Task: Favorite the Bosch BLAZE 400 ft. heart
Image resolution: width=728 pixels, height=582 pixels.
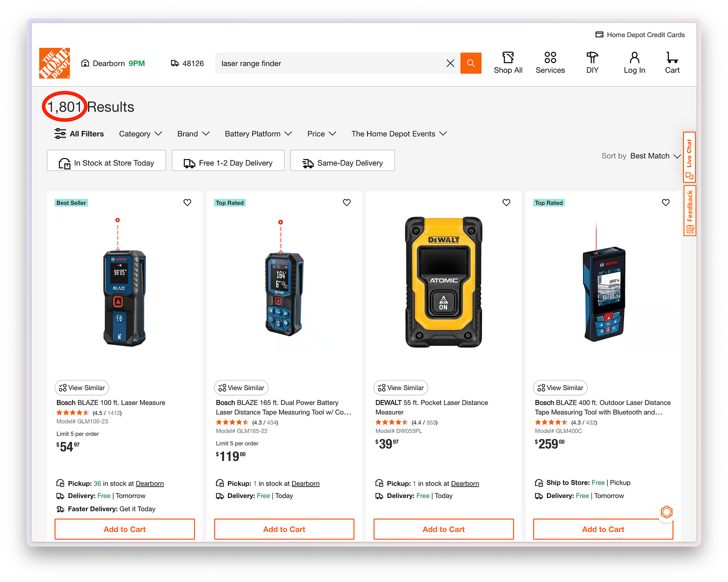Action: (666, 202)
